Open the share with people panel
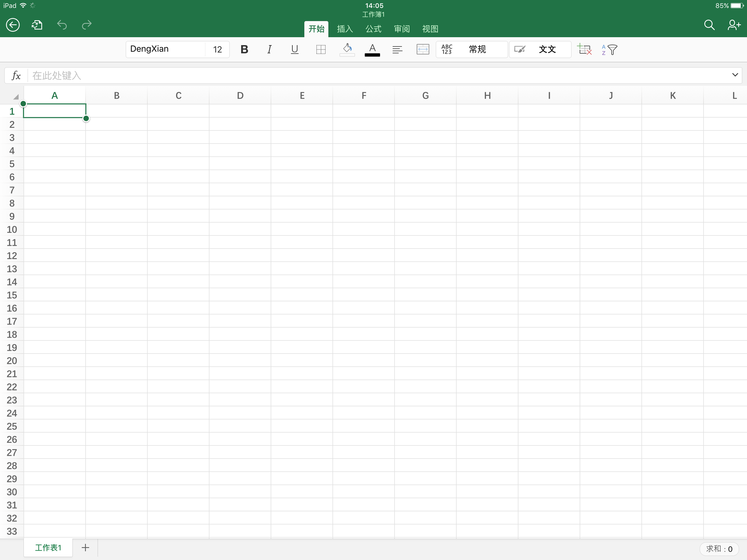Viewport: 747px width, 560px height. pyautogui.click(x=734, y=25)
